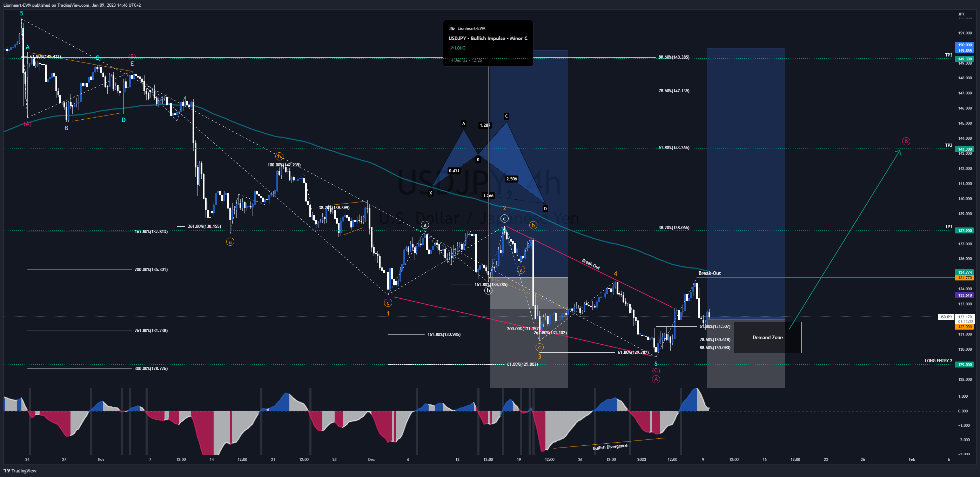Image resolution: width=980 pixels, height=477 pixels.
Task: Click the 129.000 green price label
Action: [x=965, y=365]
